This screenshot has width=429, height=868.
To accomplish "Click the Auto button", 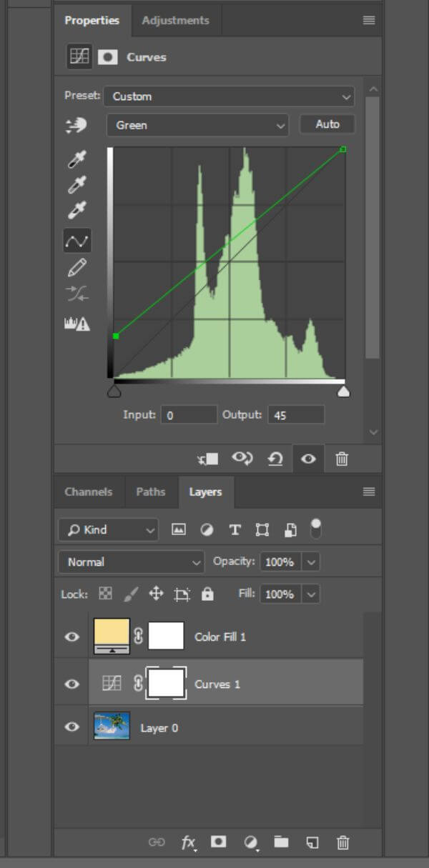I will (x=327, y=124).
